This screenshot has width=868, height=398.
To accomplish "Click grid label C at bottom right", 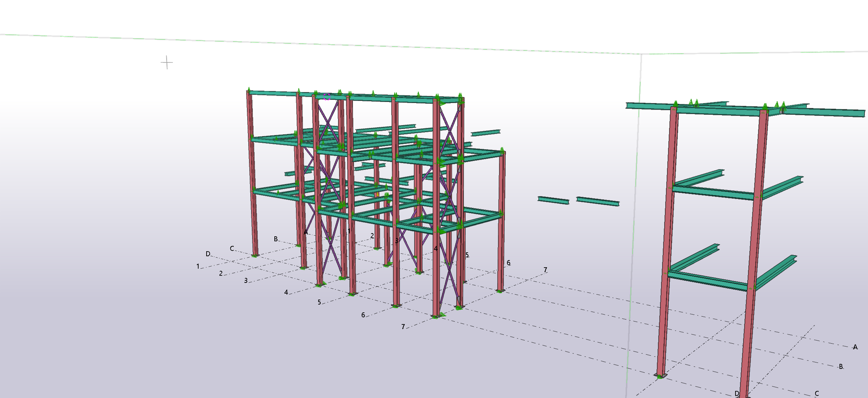I will (816, 394).
